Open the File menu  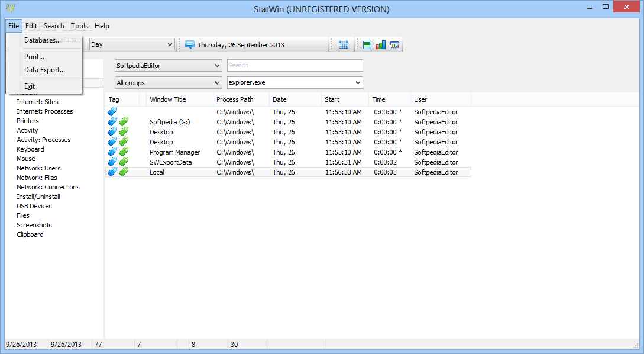[14, 26]
